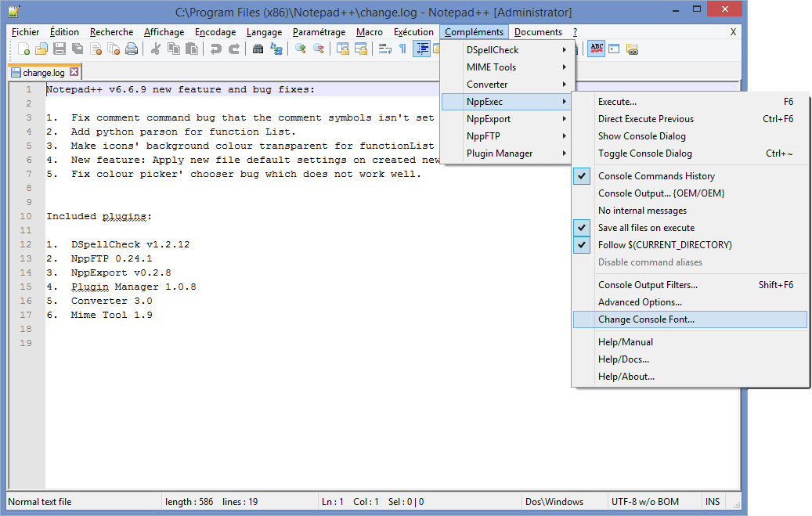Click the NppFTP folder toolbar icon
The height and width of the screenshot is (516, 812).
pyautogui.click(x=633, y=49)
